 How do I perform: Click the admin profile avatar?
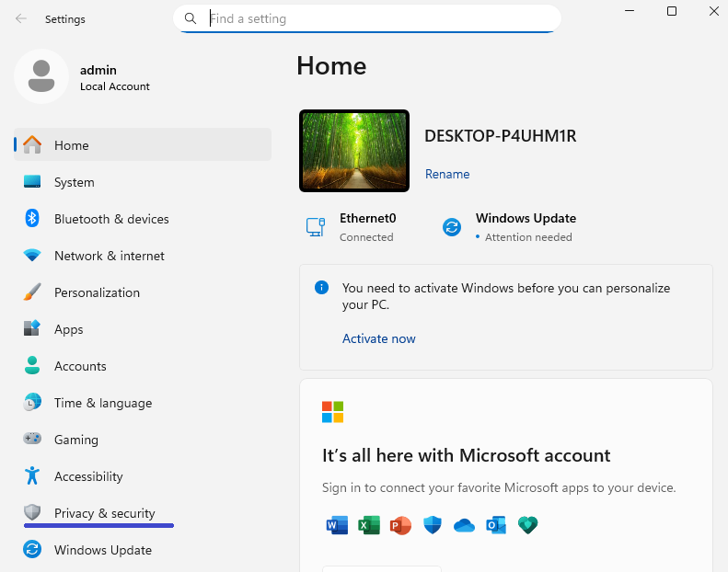click(40, 76)
